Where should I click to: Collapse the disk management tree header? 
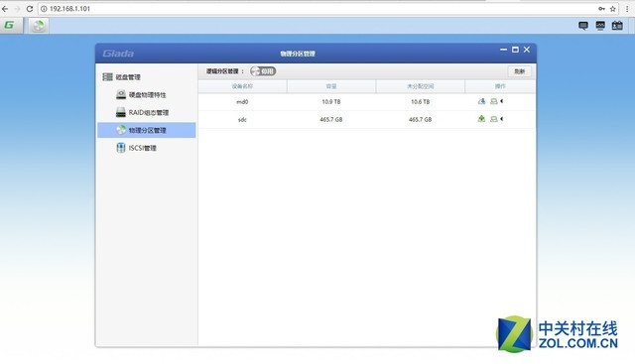point(121,77)
